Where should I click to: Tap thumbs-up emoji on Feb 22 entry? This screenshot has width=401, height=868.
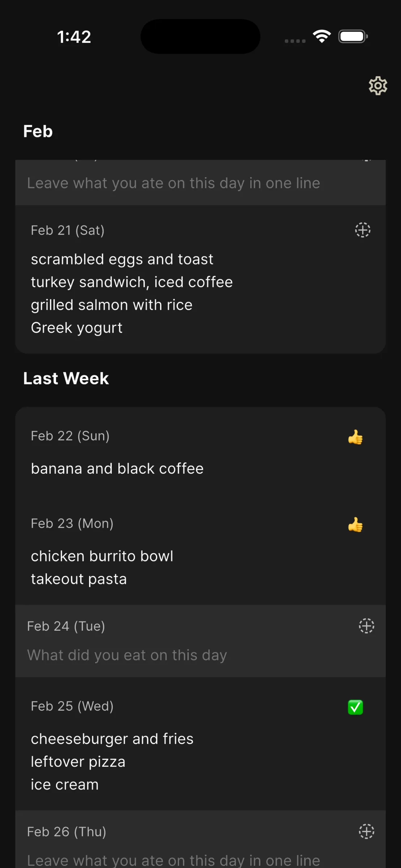pos(355,437)
